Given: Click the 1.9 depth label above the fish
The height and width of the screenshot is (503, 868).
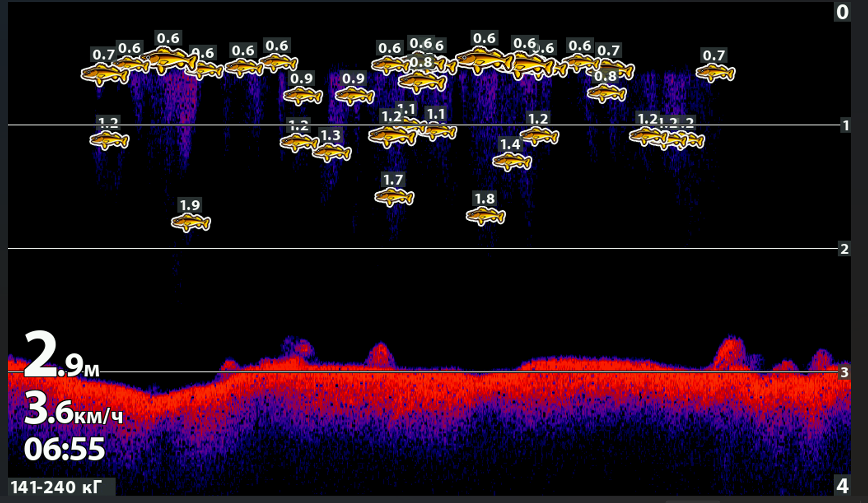Looking at the screenshot, I should click(190, 205).
